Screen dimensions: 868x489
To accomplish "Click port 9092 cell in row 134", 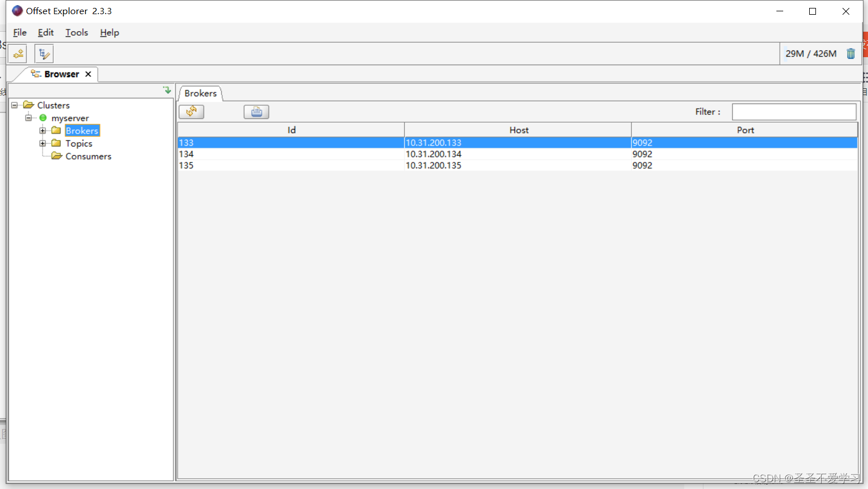I will 745,154.
